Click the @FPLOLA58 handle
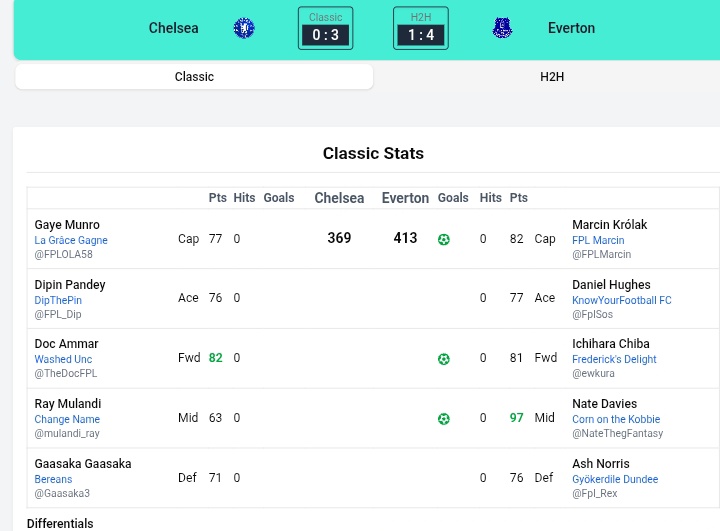Image resolution: width=720 pixels, height=531 pixels. tap(63, 254)
